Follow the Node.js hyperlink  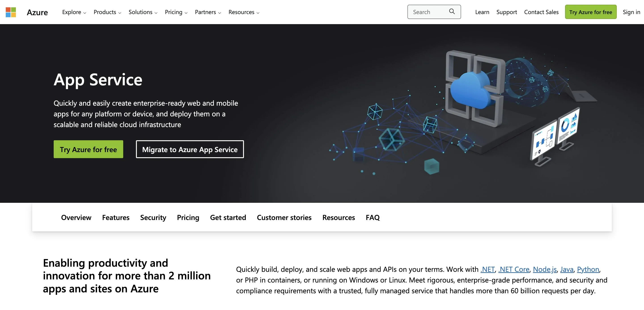coord(544,269)
